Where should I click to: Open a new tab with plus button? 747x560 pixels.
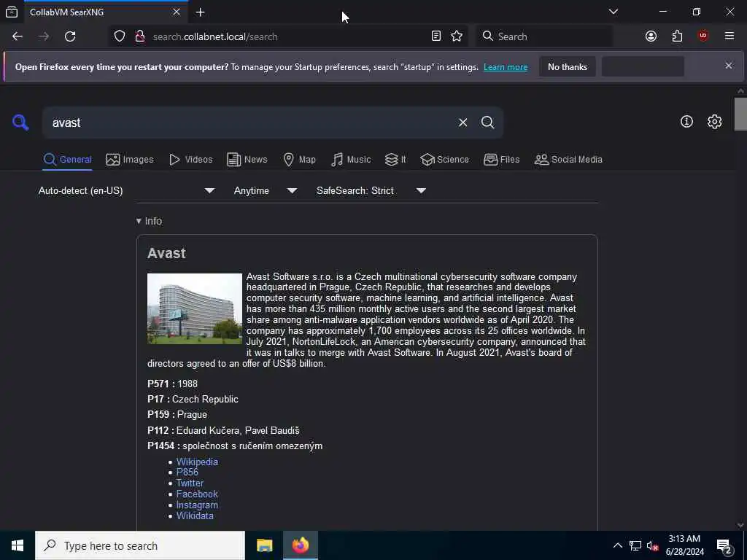click(x=200, y=12)
